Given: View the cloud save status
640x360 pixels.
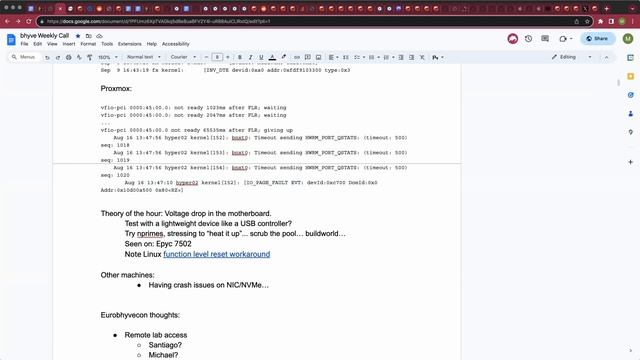Looking at the screenshot, I should coord(99,36).
